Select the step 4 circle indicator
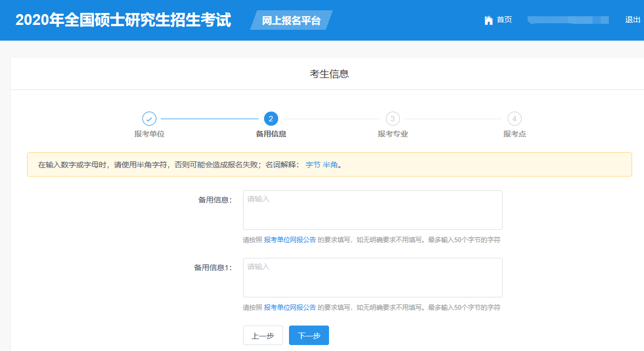 pyautogui.click(x=514, y=119)
